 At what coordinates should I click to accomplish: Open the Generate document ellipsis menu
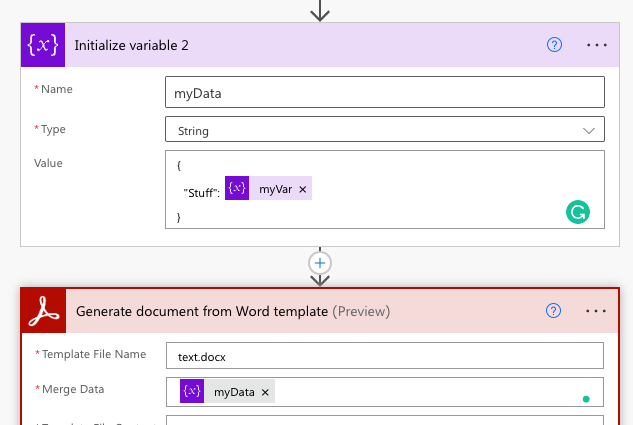pos(596,311)
